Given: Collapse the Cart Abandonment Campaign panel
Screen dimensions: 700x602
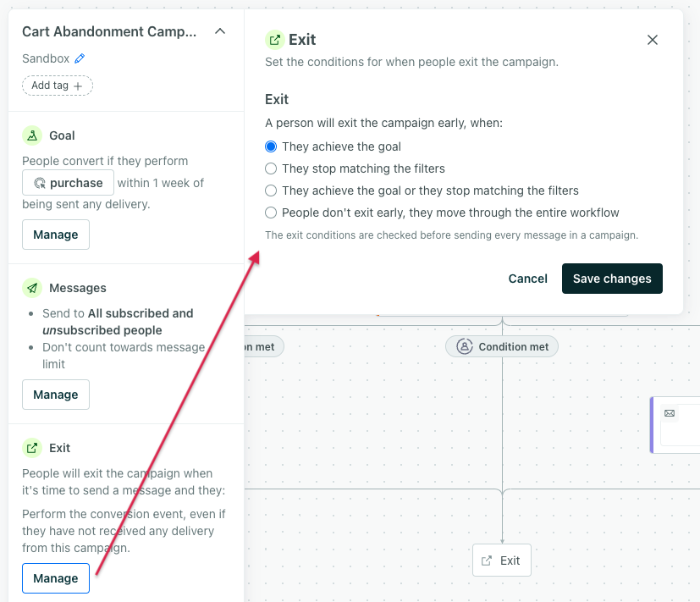Looking at the screenshot, I should click(x=220, y=31).
